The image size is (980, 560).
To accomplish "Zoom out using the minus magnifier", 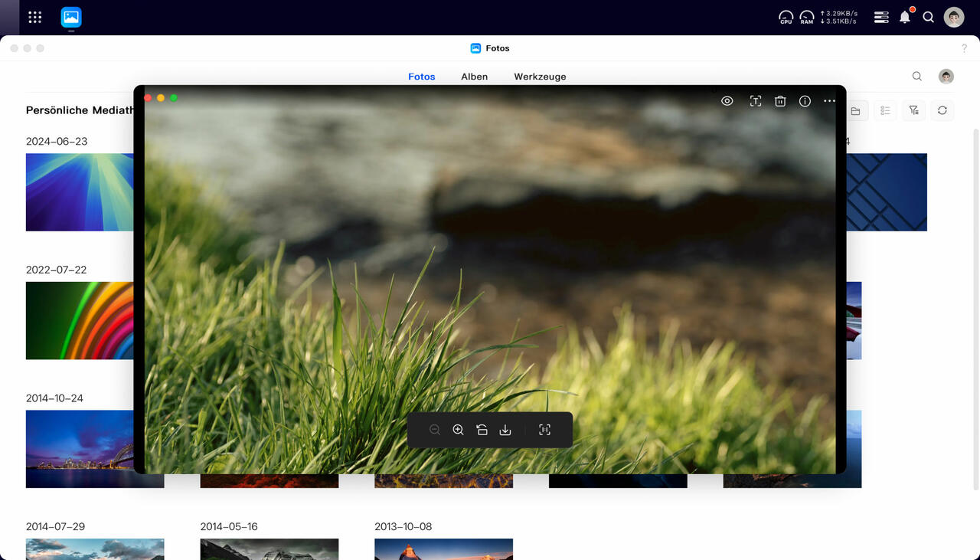I will pyautogui.click(x=435, y=430).
